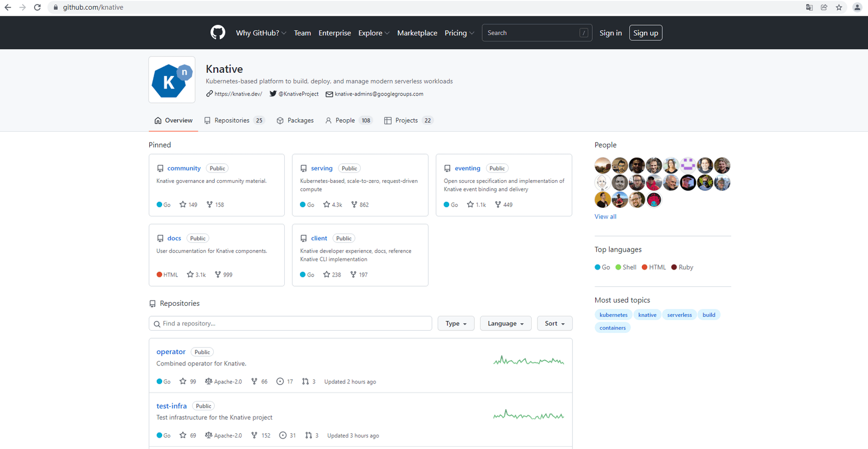Click the dark red Ruby language dot
Screen dimensions: 868x449
(x=674, y=267)
